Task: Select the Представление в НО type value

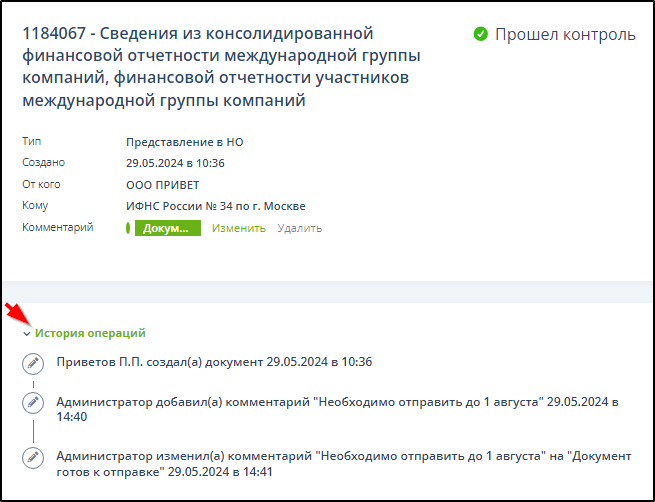Action: [184, 142]
